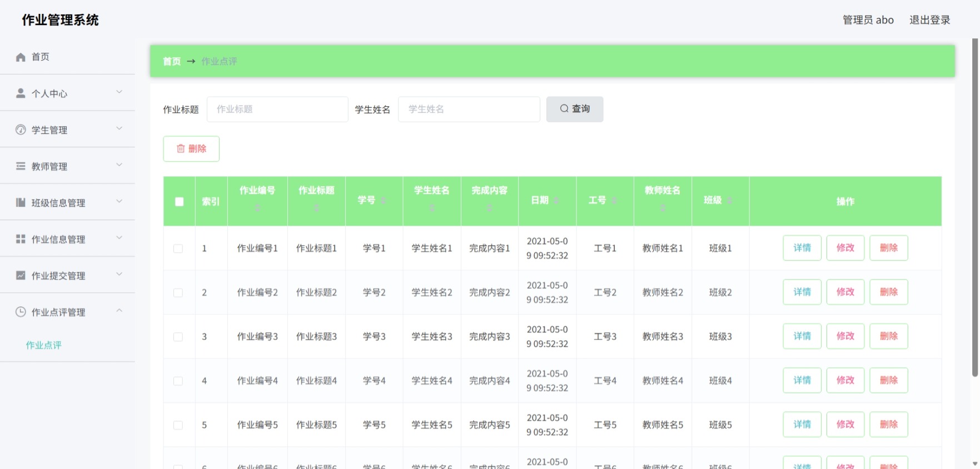Sort by 作业标题 column arrows

316,208
